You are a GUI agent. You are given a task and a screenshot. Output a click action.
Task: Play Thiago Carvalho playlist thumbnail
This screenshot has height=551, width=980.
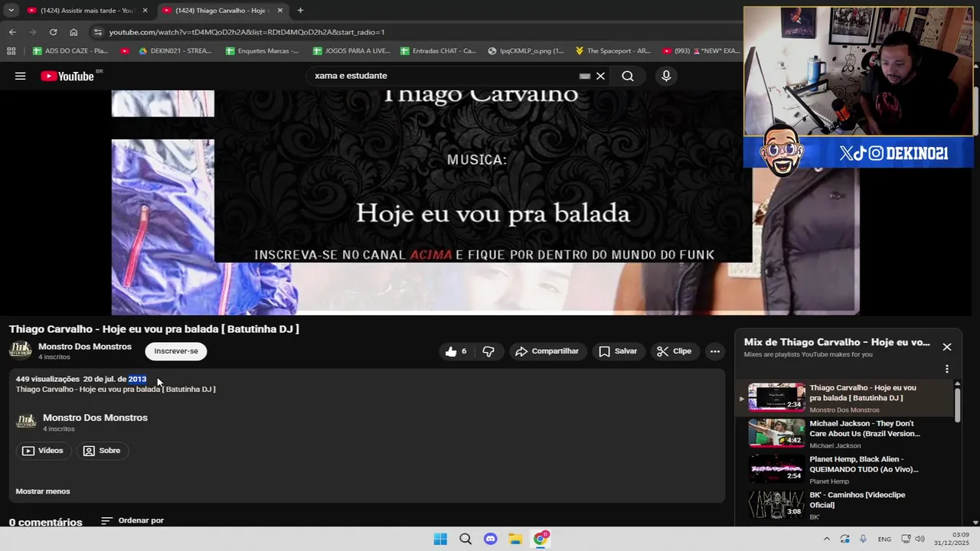point(776,398)
